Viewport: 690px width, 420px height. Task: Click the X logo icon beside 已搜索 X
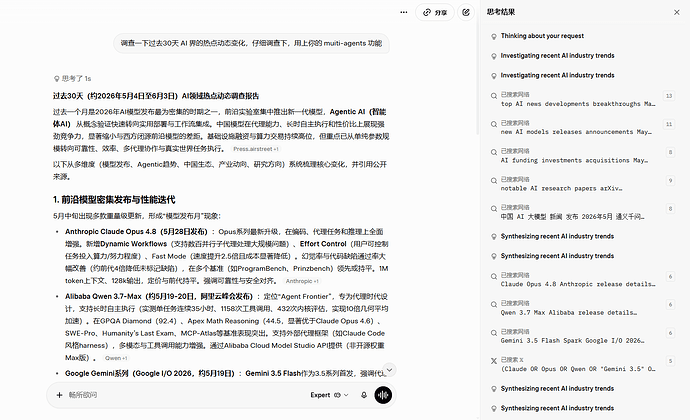[494, 361]
